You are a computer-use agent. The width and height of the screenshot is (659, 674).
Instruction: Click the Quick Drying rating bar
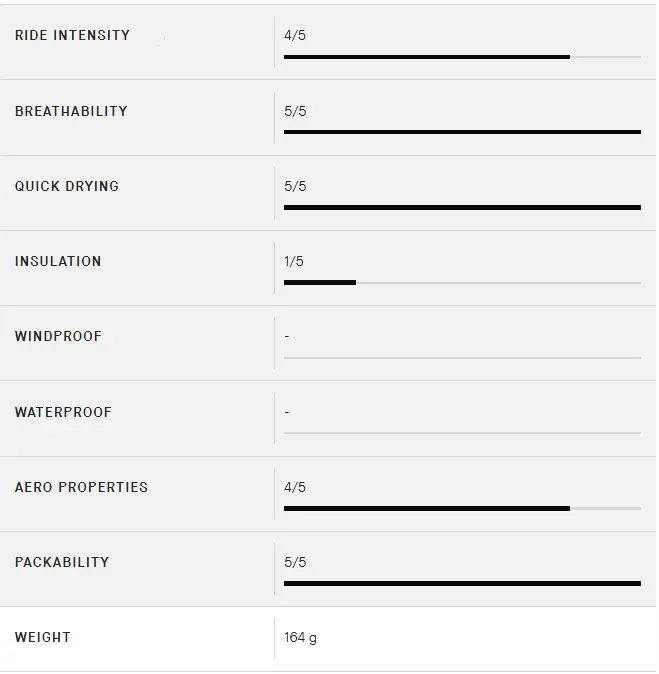[462, 207]
